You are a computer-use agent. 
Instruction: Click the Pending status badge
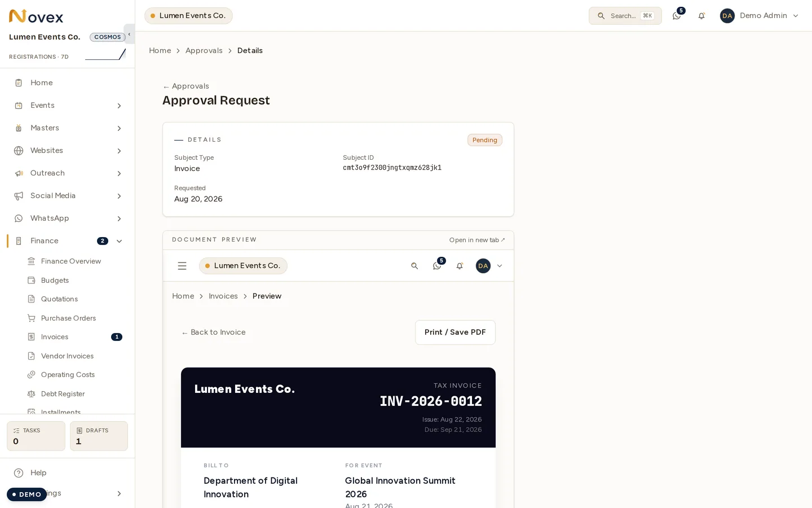[x=485, y=140]
